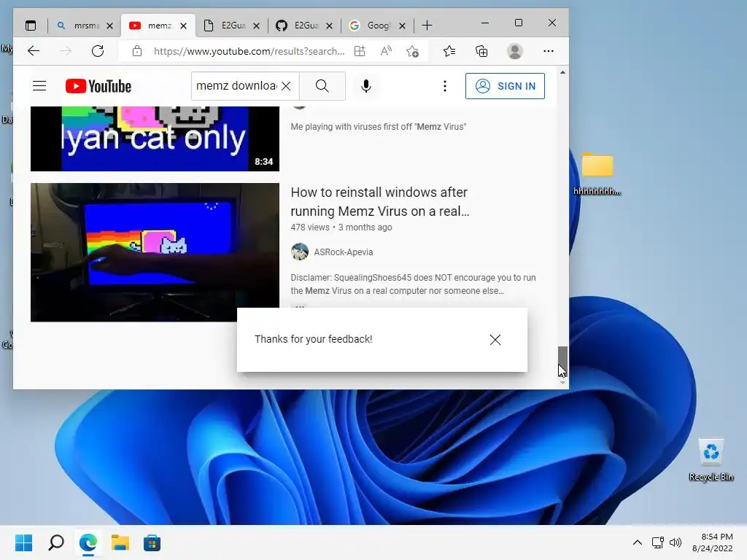Screen dimensions: 747x560
Task: Open ASRock-Apevia channel avatar
Action: point(300,252)
